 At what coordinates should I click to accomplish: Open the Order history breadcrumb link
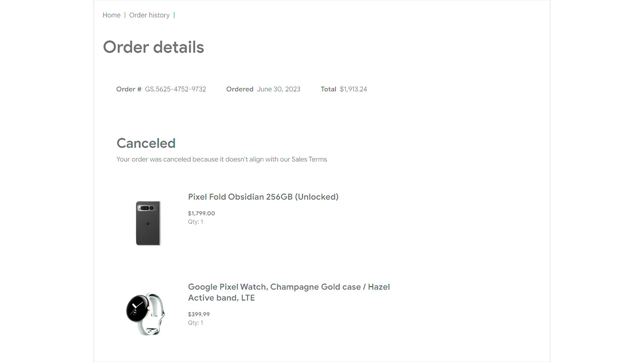(x=149, y=15)
